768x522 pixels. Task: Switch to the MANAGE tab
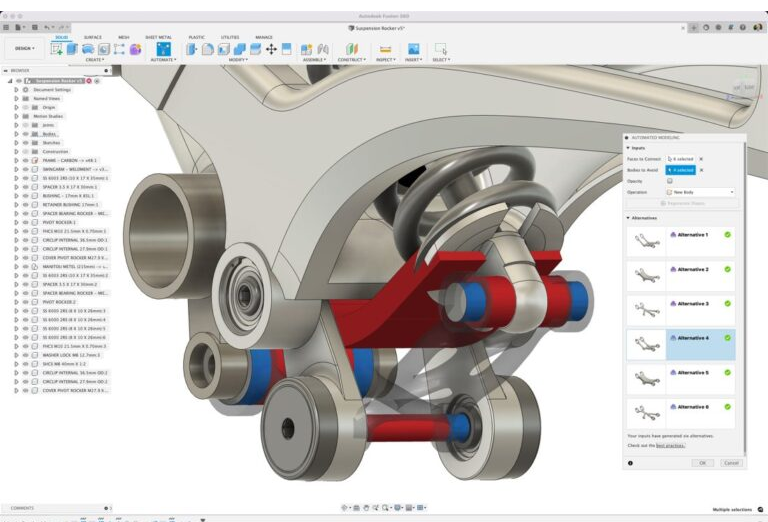click(x=264, y=37)
